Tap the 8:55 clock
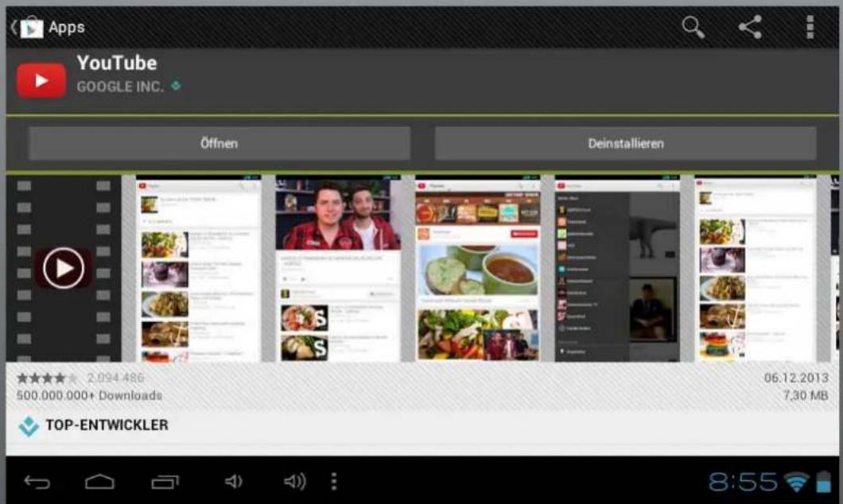This screenshot has width=843, height=504. 743,482
